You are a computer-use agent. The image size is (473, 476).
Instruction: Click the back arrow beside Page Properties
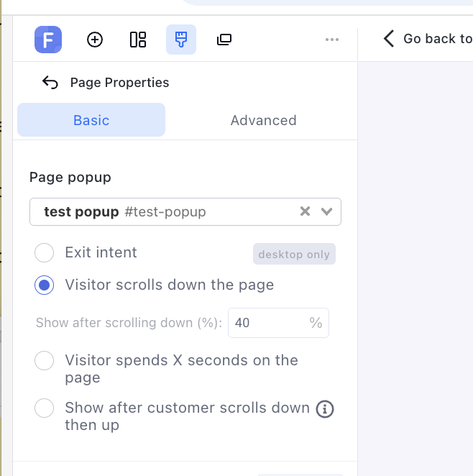(50, 83)
